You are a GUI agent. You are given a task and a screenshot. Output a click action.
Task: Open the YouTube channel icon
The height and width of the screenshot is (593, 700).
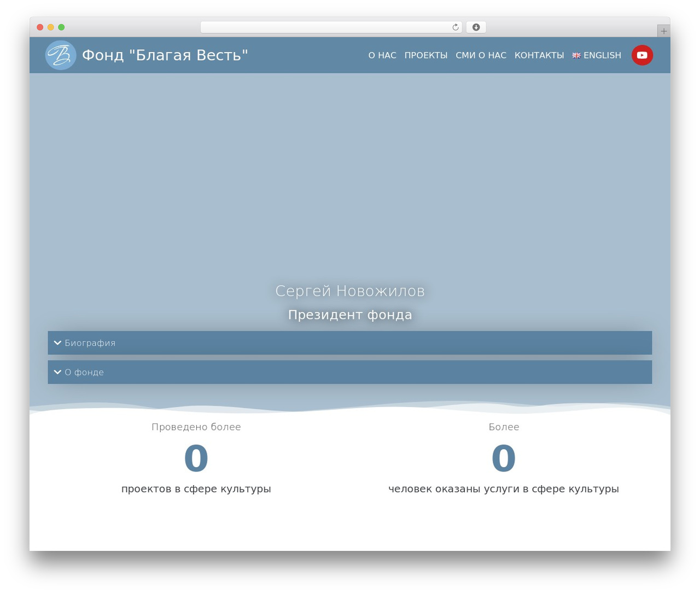click(x=642, y=55)
